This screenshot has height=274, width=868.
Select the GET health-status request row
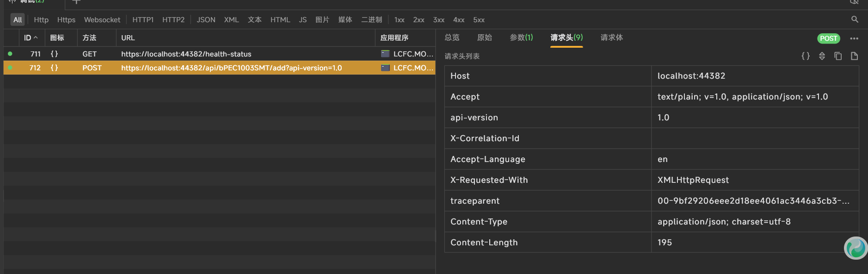click(x=186, y=54)
